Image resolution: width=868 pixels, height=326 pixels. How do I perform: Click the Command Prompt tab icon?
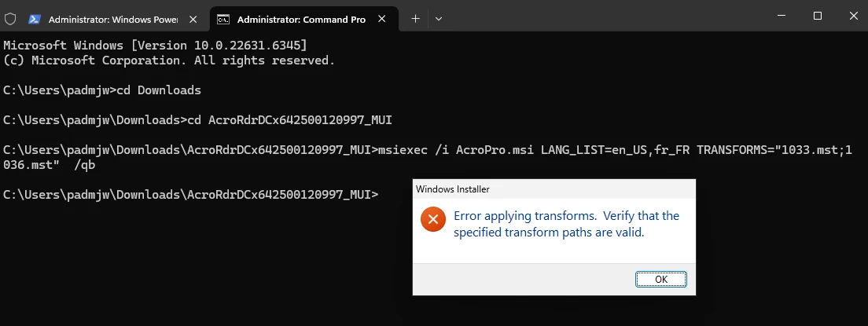tap(223, 20)
